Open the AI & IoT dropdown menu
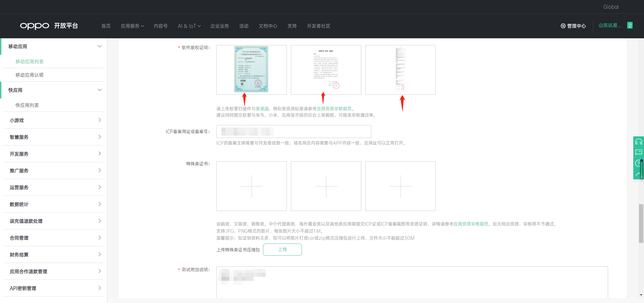Image resolution: width=644 pixels, height=303 pixels. click(x=189, y=26)
